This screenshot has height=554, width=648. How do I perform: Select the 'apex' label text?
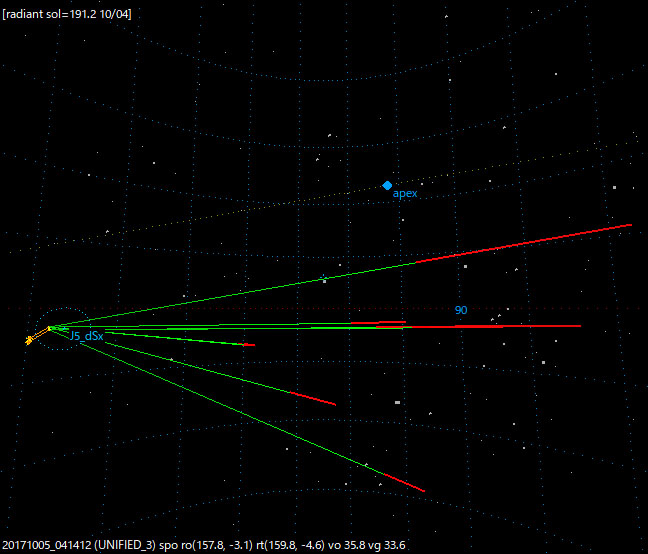point(405,193)
